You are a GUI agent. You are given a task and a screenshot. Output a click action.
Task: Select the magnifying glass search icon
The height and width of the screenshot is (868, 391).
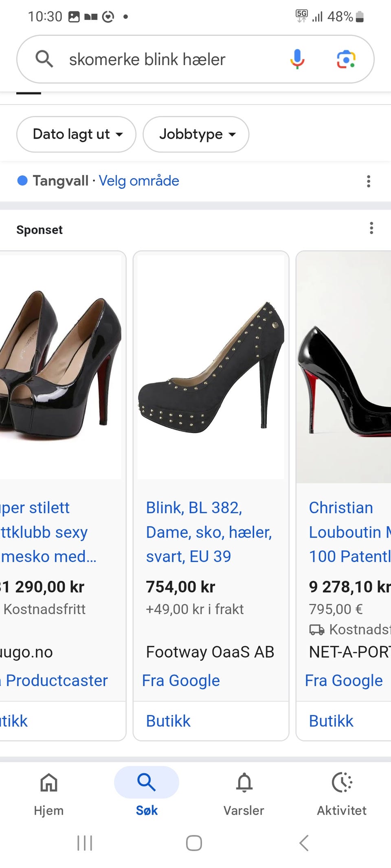44,59
